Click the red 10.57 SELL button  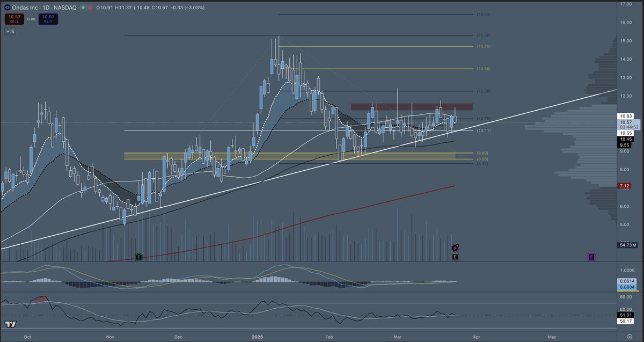point(13,19)
